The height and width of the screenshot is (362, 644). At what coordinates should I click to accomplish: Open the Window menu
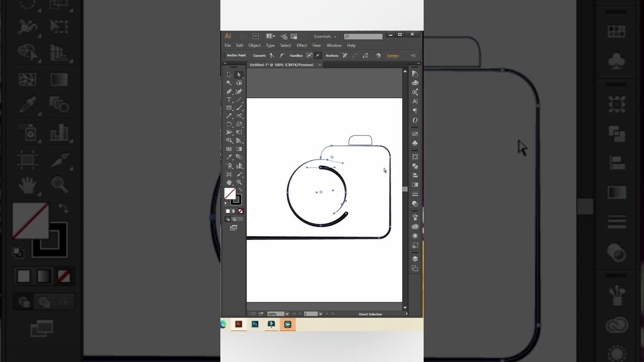tap(334, 45)
